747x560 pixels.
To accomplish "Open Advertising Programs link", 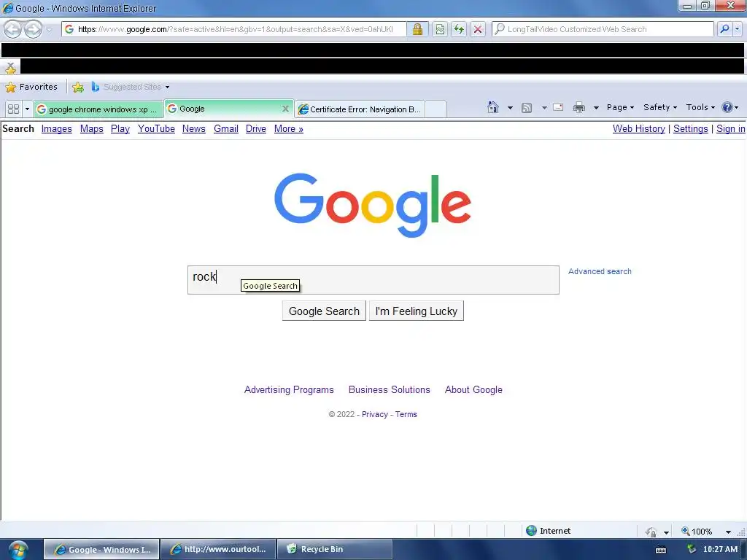I will click(289, 389).
